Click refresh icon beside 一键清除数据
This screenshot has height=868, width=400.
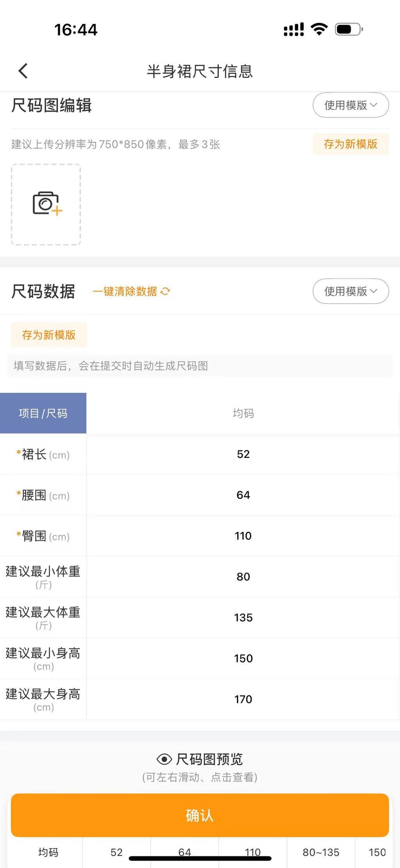(166, 291)
